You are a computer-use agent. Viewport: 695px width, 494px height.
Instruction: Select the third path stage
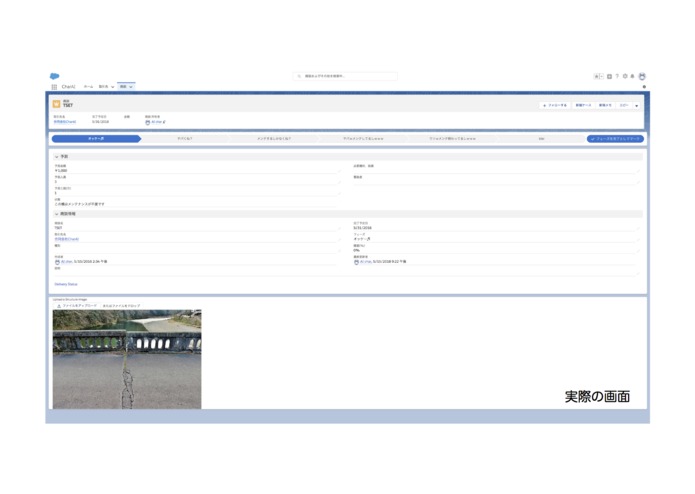pyautogui.click(x=274, y=139)
